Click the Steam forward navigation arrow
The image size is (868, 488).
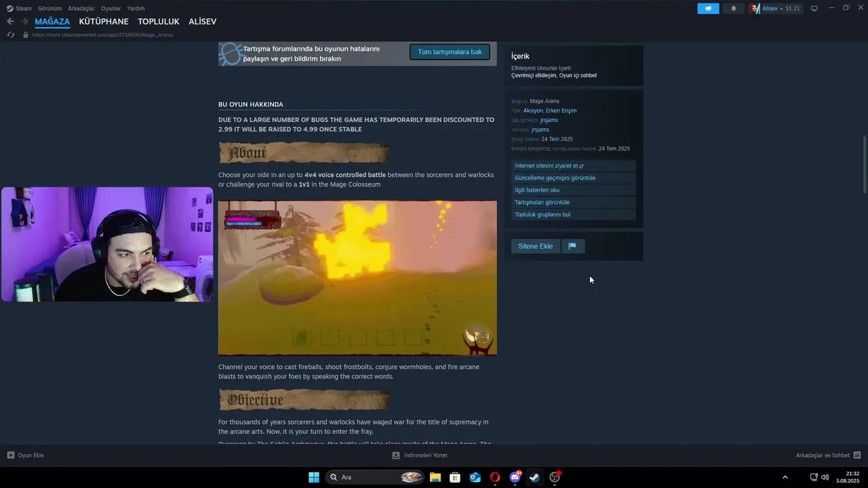pyautogui.click(x=24, y=22)
